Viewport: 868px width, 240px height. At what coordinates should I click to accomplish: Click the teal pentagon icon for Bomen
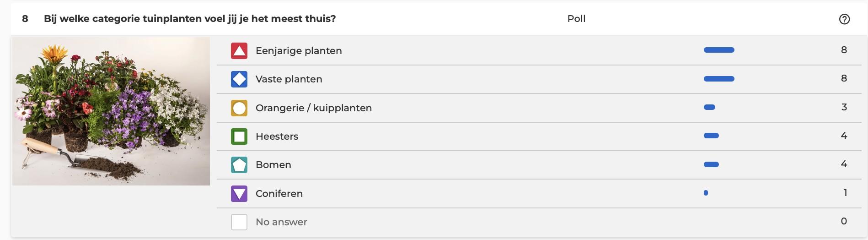[x=239, y=165]
